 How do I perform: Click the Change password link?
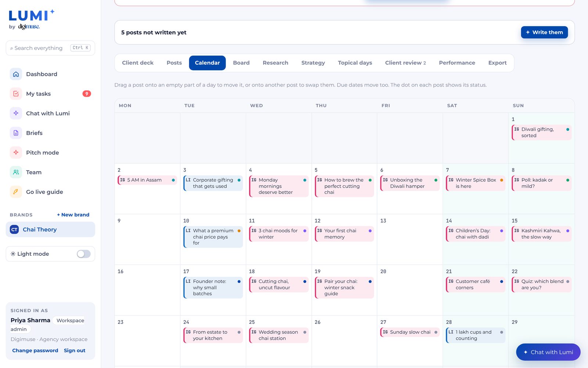click(x=35, y=351)
